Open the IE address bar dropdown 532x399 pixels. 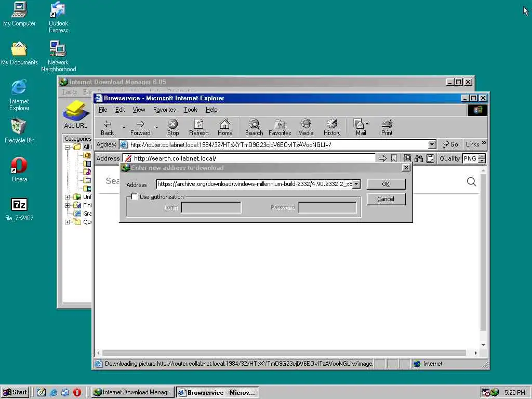pyautogui.click(x=432, y=144)
